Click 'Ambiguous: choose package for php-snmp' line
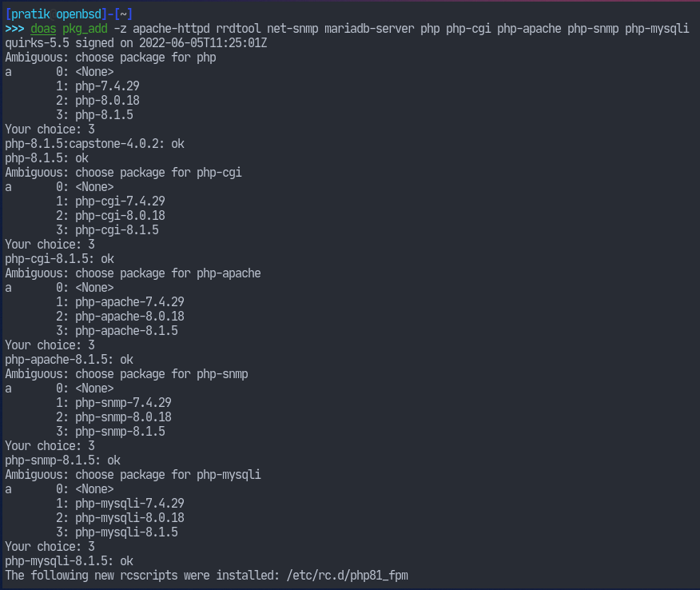The width and height of the screenshot is (700, 590). point(126,374)
